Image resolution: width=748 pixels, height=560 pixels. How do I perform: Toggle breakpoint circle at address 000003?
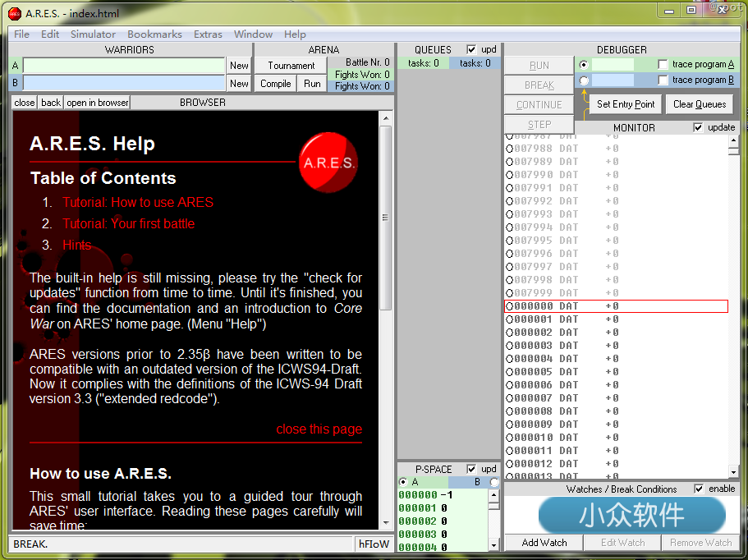[x=510, y=346]
